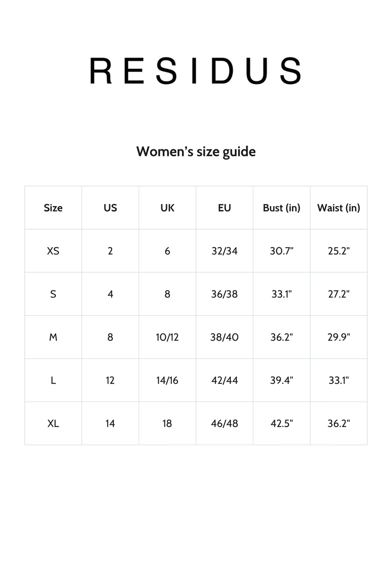Select the 30.7" bust measurement cell
Image resolution: width=392 pixels, height=588 pixels.
(282, 251)
